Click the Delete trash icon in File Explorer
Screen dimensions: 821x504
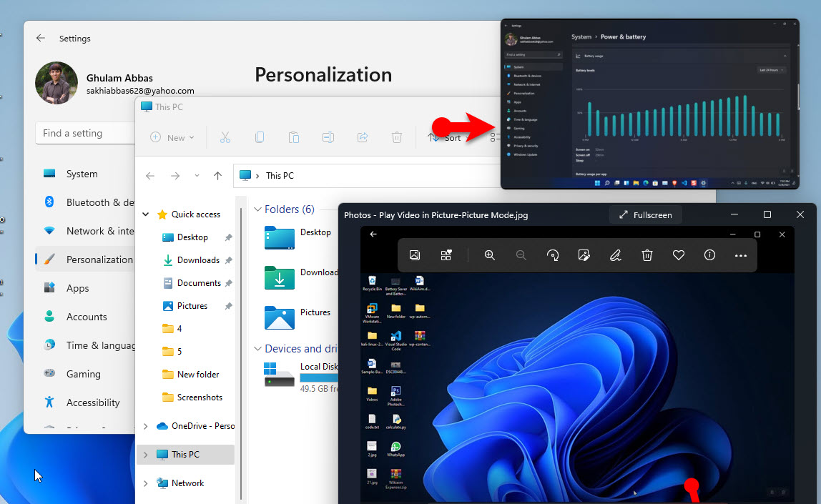coord(397,138)
